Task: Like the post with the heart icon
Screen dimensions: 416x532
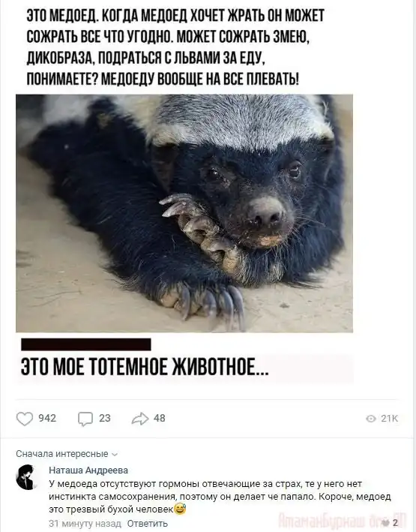Action: tap(25, 419)
